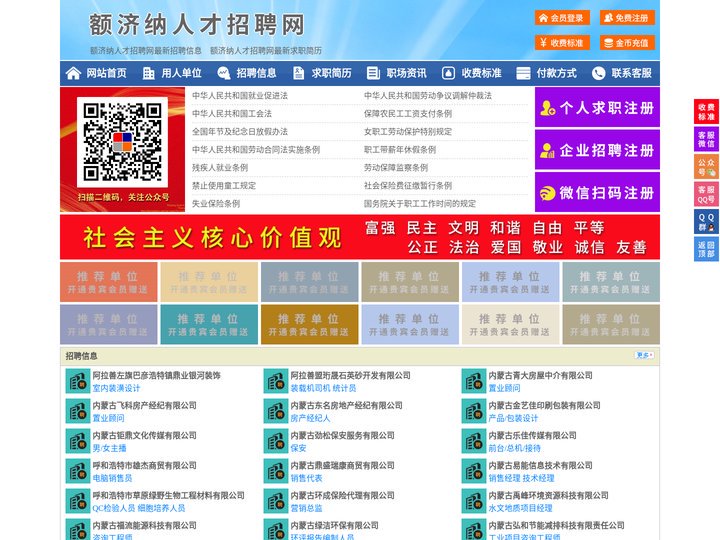Click the document icon beside 求职简历

[x=298, y=73]
